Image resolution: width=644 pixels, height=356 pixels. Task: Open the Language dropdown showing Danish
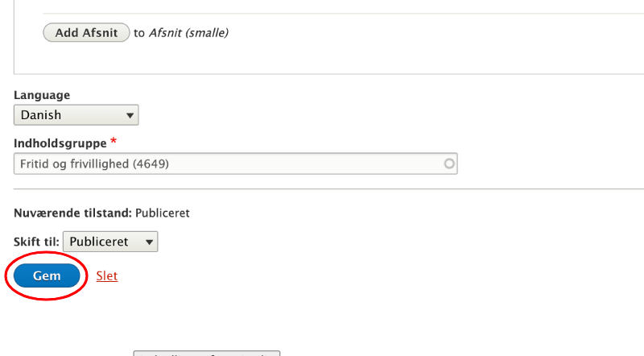(x=76, y=115)
